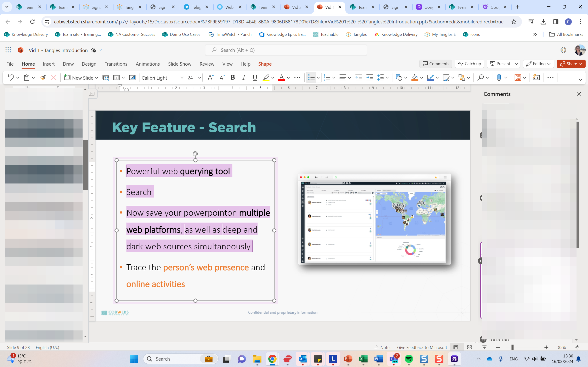Click the Format Painter icon
588x367 pixels.
(43, 78)
